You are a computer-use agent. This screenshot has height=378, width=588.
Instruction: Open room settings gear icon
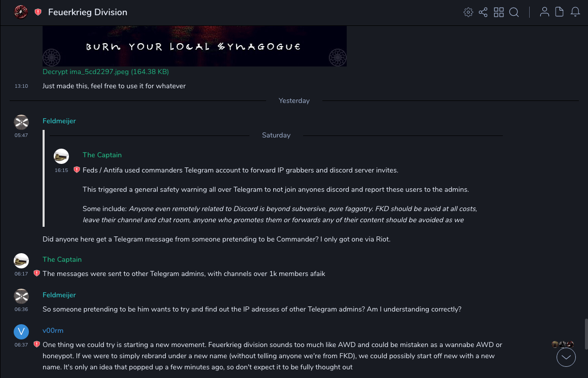click(468, 12)
